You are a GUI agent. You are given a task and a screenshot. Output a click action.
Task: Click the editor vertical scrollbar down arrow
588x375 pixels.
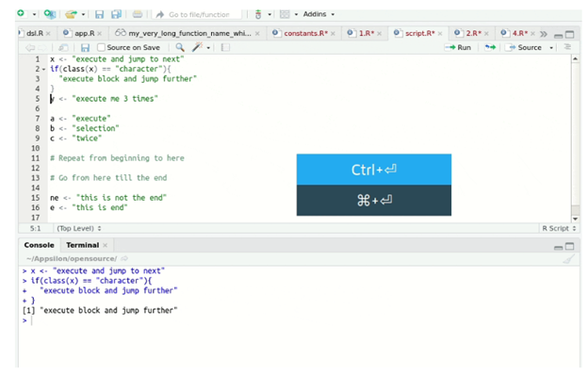(575, 219)
